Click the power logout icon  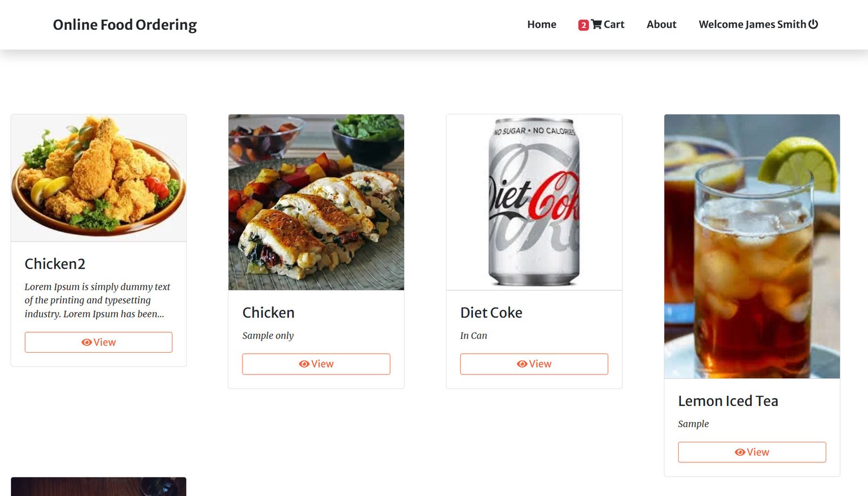pyautogui.click(x=813, y=24)
